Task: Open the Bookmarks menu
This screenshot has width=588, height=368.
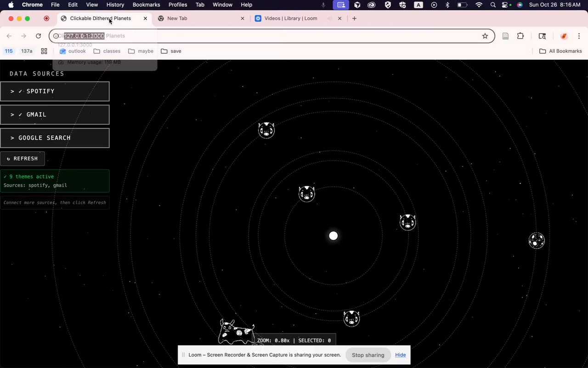Action: click(146, 5)
